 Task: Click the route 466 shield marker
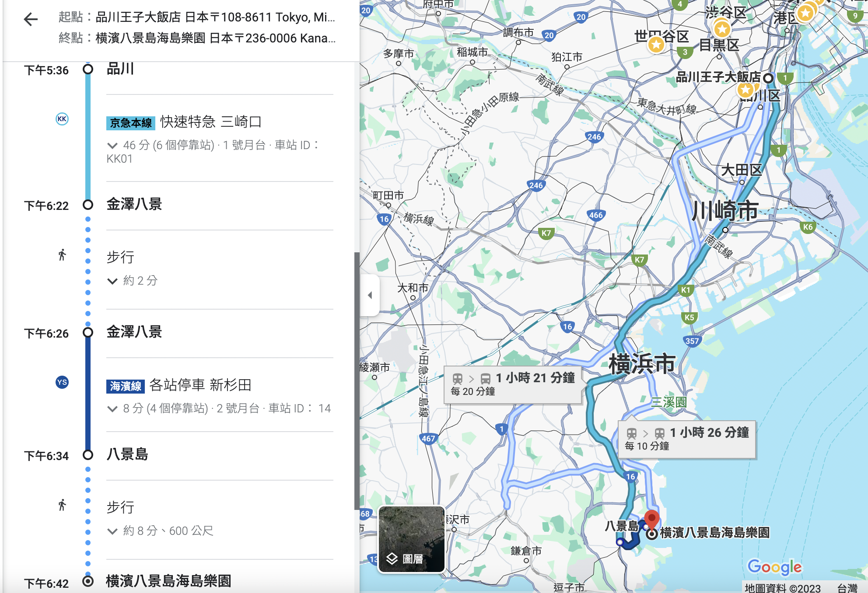[596, 215]
